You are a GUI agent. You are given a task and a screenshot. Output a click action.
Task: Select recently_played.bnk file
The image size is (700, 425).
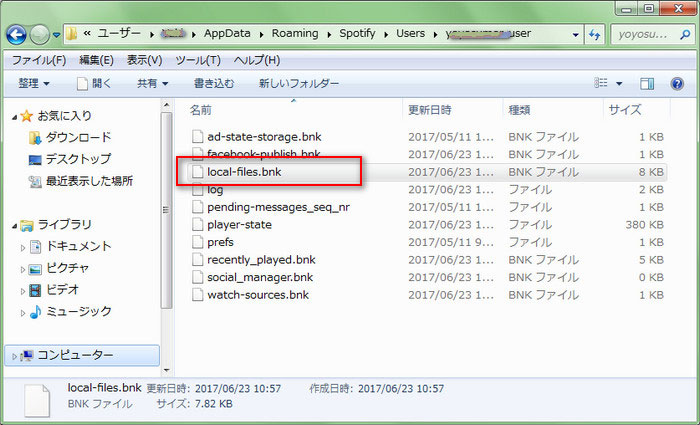(x=261, y=260)
